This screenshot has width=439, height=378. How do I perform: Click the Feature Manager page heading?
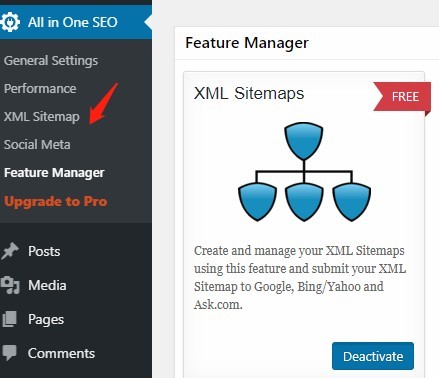247,43
